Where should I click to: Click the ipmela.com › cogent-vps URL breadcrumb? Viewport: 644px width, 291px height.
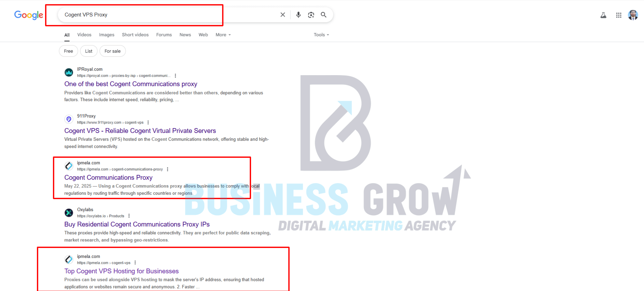[x=104, y=263]
